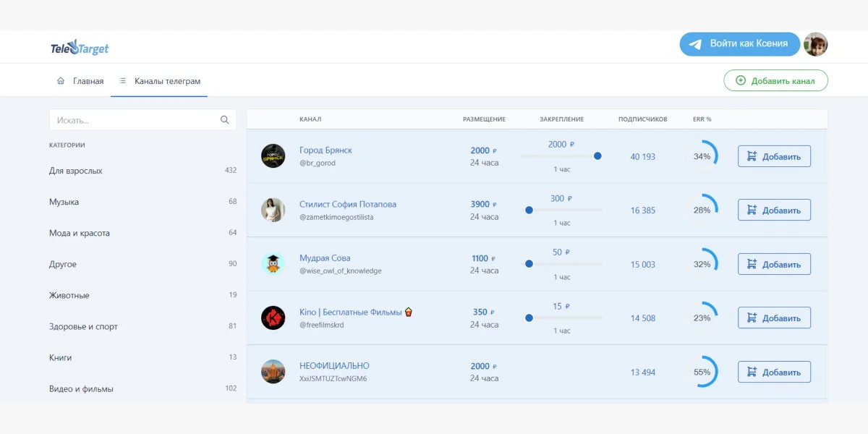Click ERR 55% circular indicator

[x=702, y=372]
